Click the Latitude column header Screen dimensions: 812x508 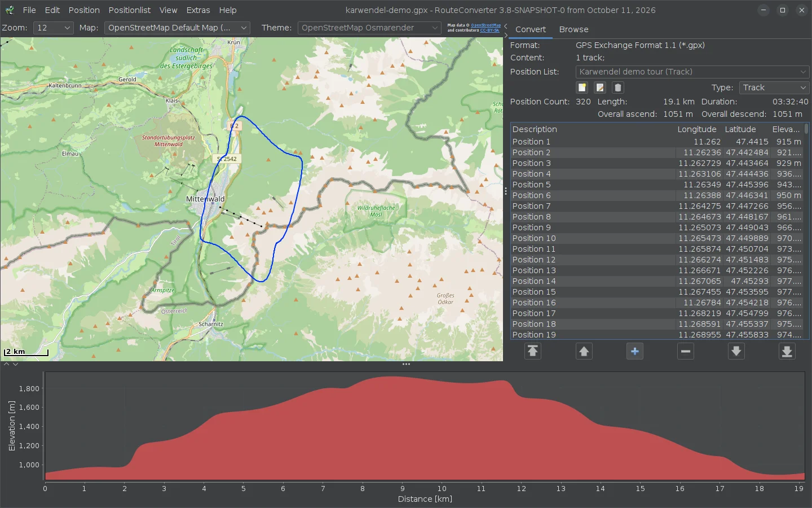click(746, 129)
